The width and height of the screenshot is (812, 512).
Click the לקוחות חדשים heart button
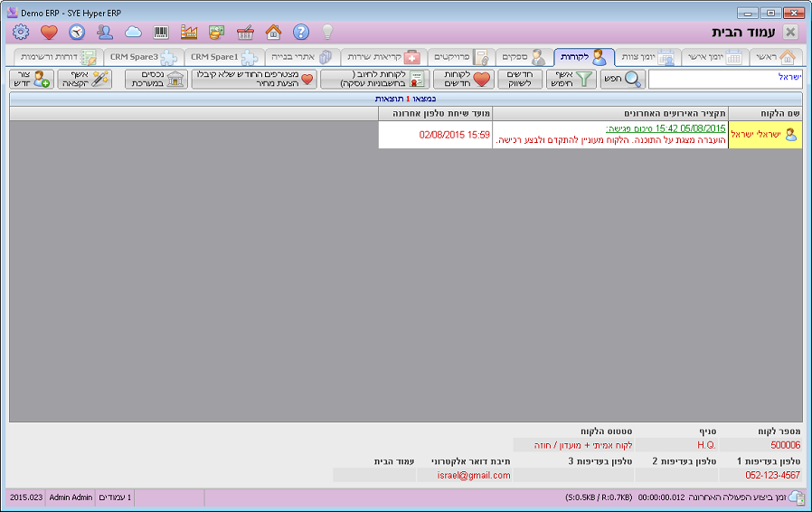pyautogui.click(x=464, y=80)
